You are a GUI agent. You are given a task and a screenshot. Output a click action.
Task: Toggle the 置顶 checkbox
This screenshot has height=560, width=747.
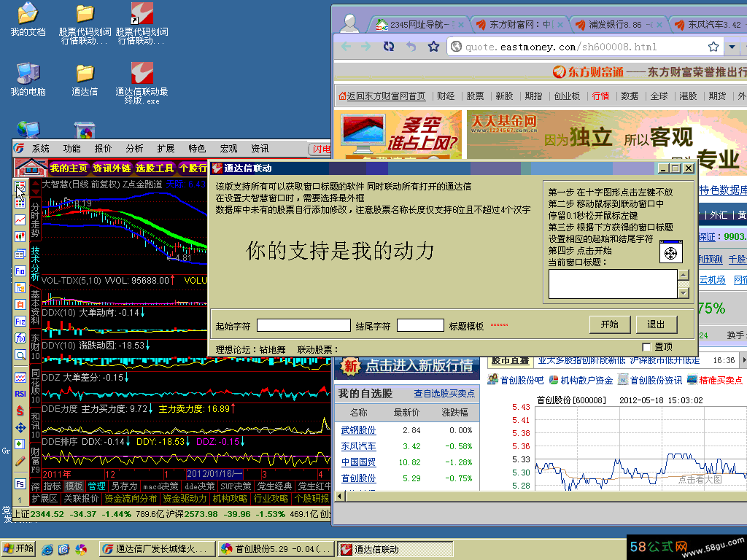tap(646, 347)
